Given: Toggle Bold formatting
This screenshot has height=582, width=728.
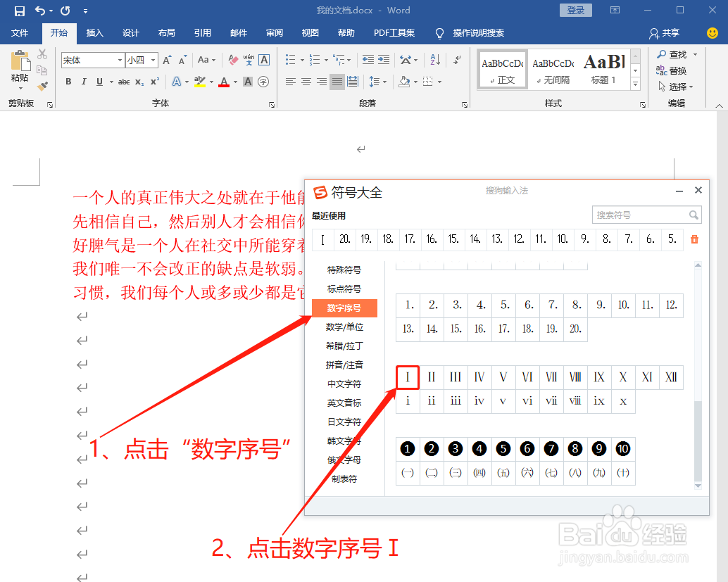Looking at the screenshot, I should tap(68, 82).
